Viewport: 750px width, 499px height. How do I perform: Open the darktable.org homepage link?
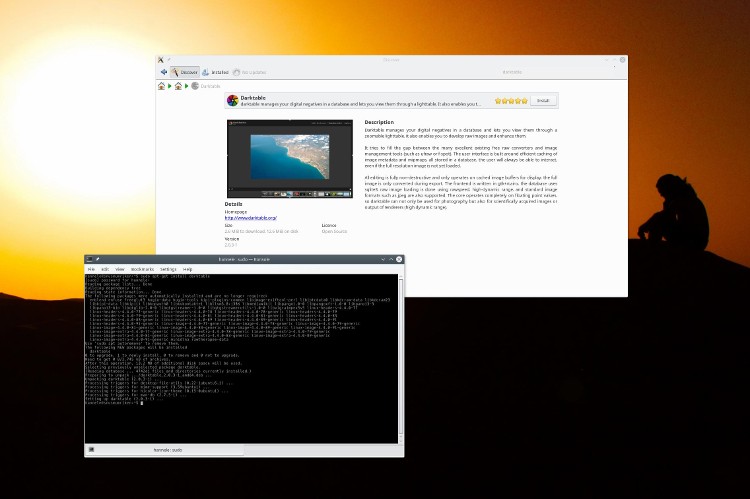[251, 218]
